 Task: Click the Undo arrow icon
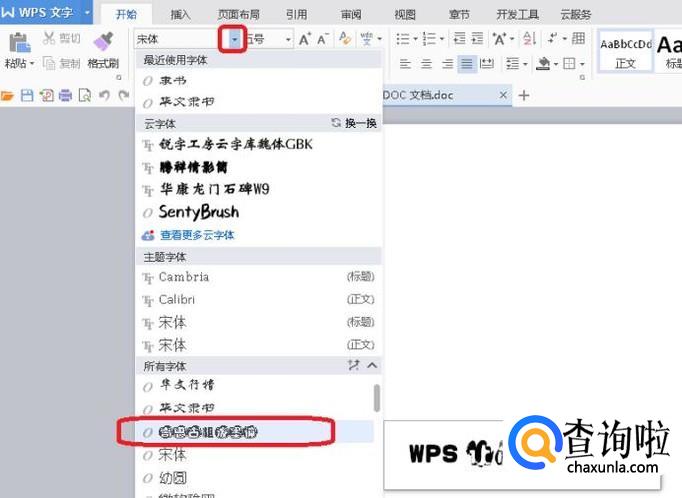coord(104,95)
